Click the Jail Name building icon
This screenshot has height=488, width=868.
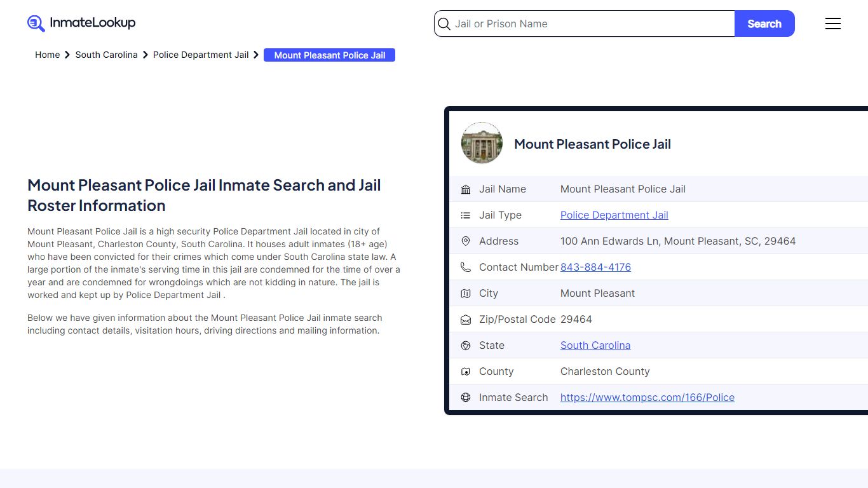[x=466, y=189]
